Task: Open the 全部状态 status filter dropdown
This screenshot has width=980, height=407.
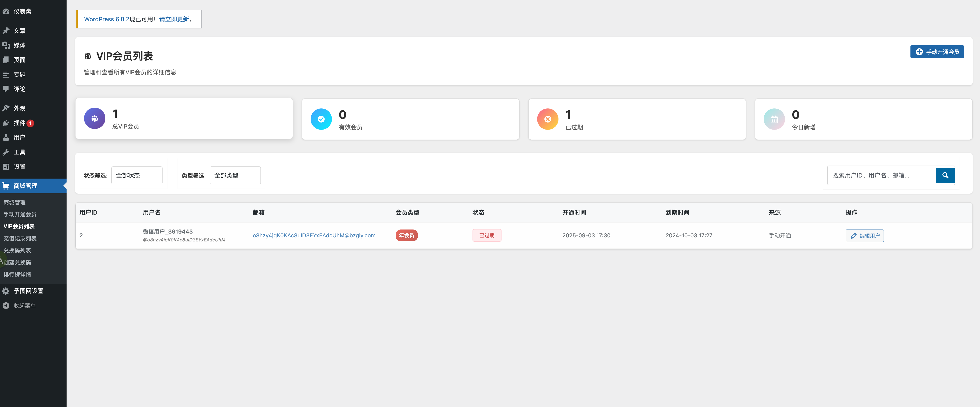Action: 137,175
